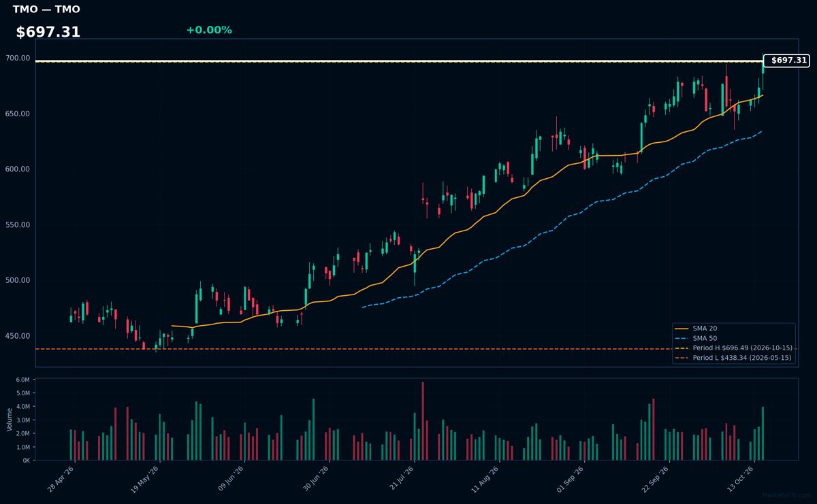Click the 450.00 price axis label
The width and height of the screenshot is (817, 504).
18,336
